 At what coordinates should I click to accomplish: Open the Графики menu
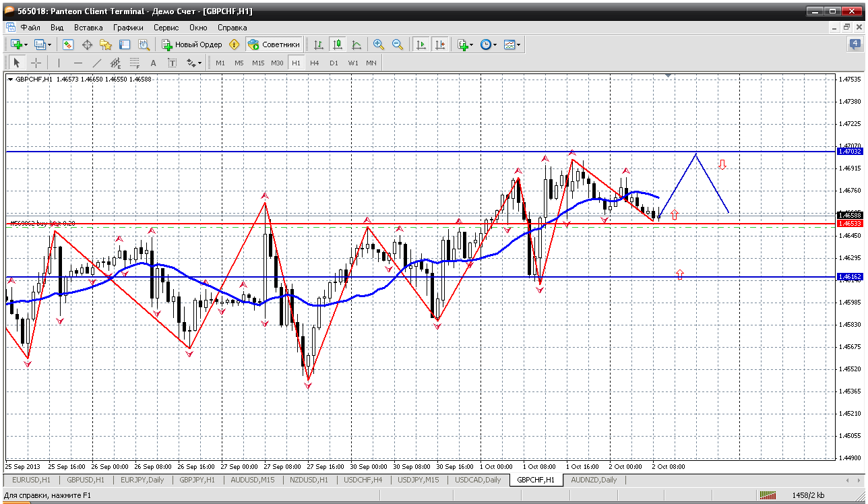[128, 28]
